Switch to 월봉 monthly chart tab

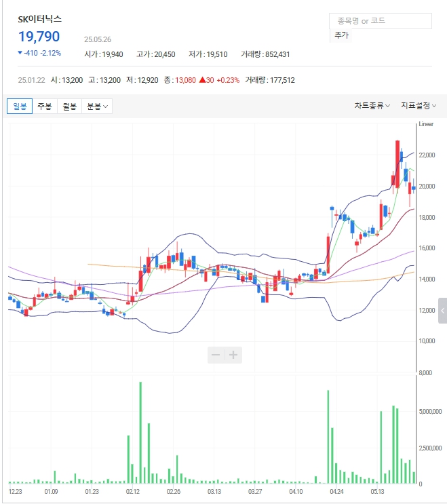click(69, 106)
